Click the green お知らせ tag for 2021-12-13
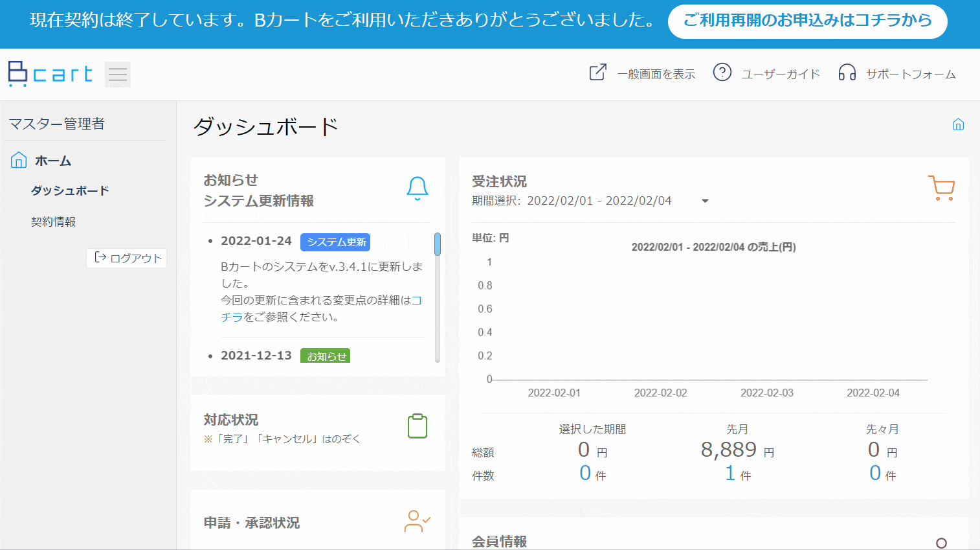This screenshot has height=550, width=980. (325, 356)
